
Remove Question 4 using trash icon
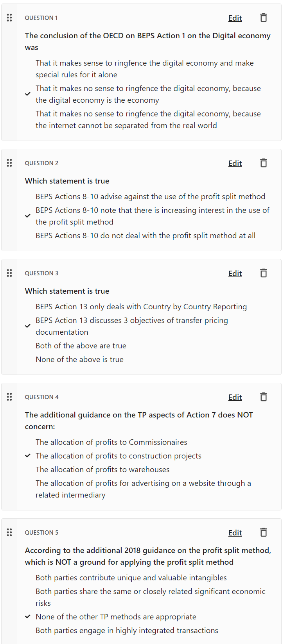pyautogui.click(x=264, y=397)
